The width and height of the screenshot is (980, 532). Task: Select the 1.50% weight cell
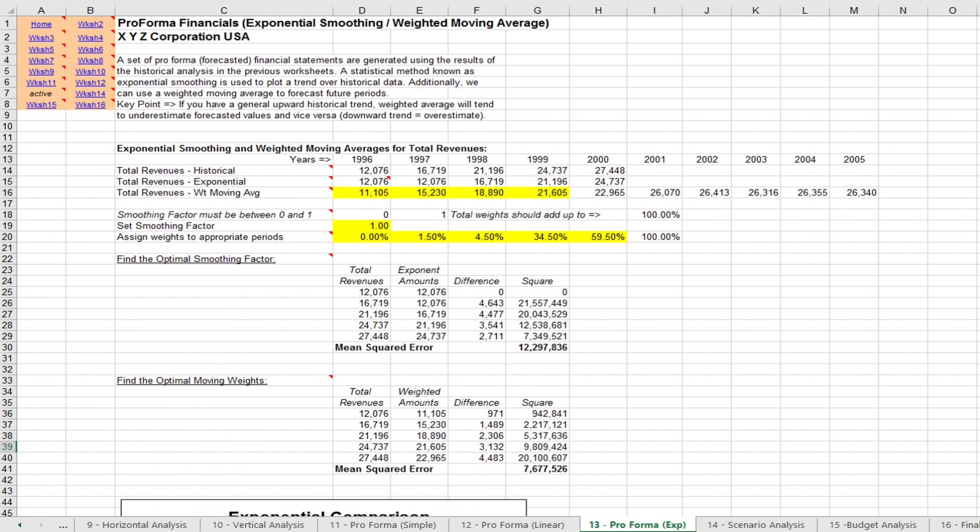[420, 237]
